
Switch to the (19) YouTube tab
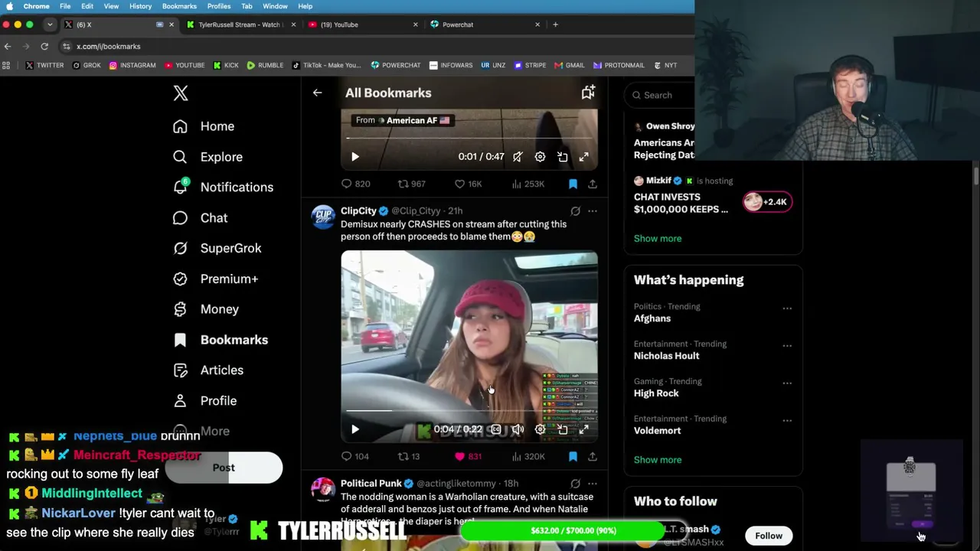[363, 24]
